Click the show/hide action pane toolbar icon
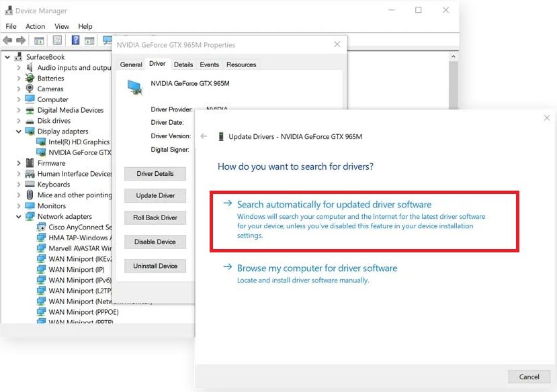Screen dimensions: 557x392 click(89, 40)
